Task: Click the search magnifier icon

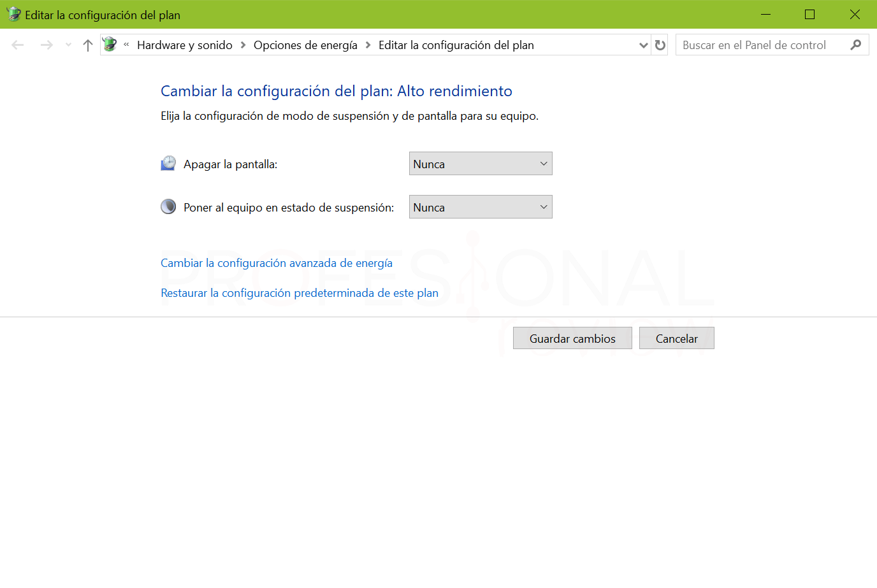Action: click(855, 45)
